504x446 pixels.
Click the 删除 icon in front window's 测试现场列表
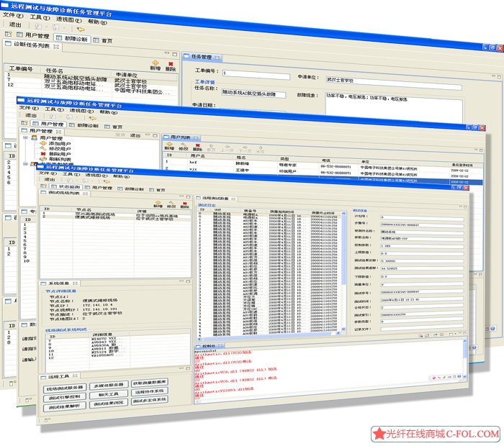click(185, 204)
